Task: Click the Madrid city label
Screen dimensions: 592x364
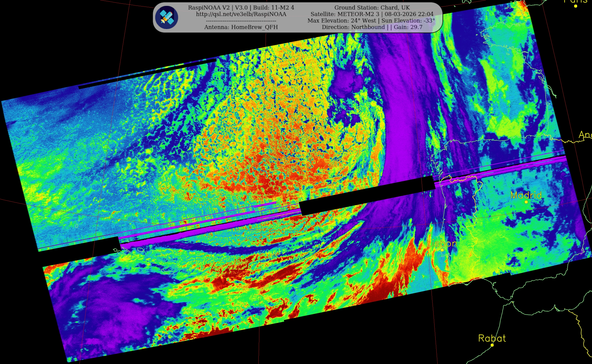Action: (526, 195)
